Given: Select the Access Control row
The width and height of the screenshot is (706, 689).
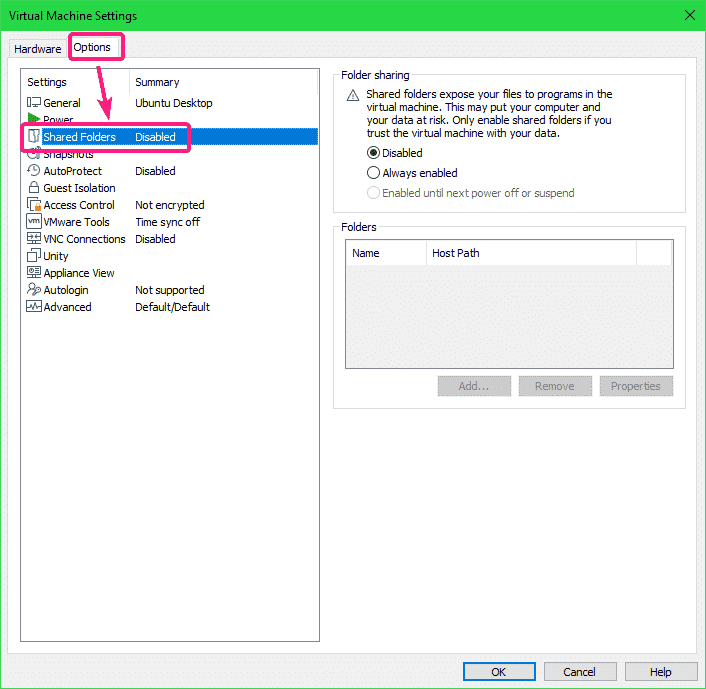Looking at the screenshot, I should point(171,205).
